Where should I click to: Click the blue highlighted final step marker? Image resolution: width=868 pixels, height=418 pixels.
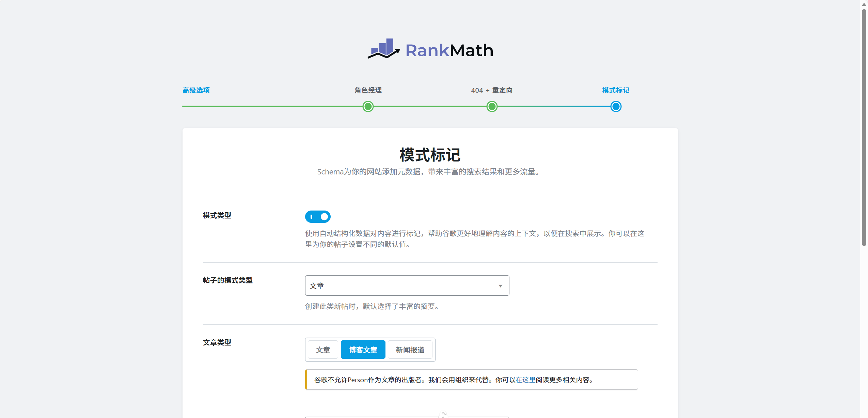coord(615,106)
